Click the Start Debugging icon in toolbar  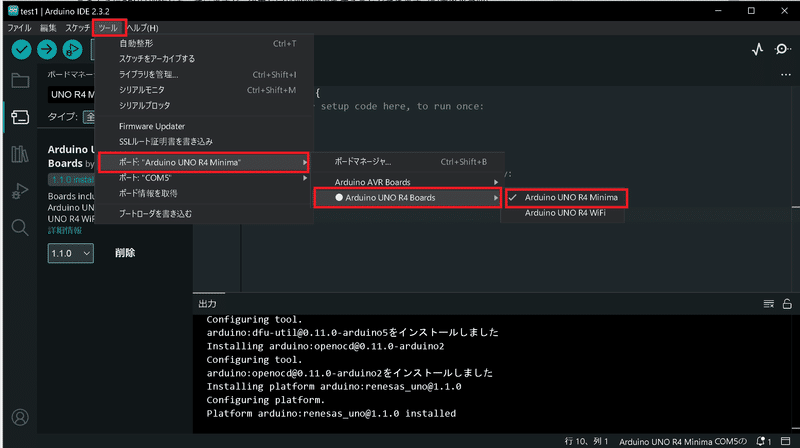click(73, 49)
